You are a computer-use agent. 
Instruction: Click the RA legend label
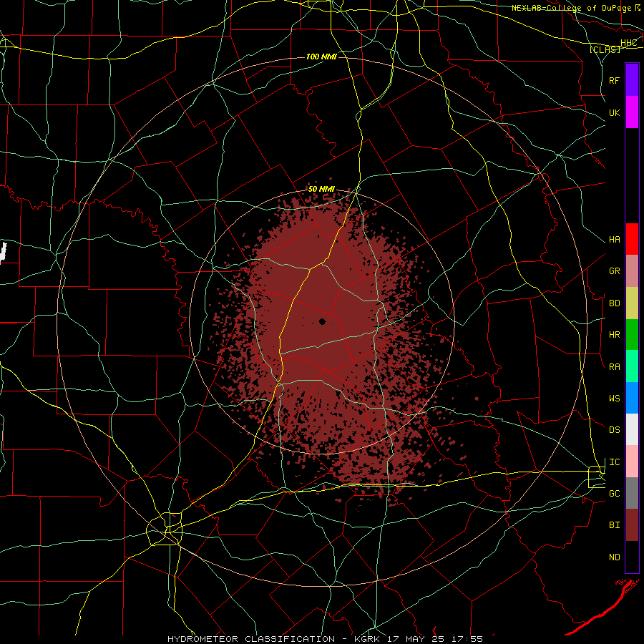coord(614,367)
